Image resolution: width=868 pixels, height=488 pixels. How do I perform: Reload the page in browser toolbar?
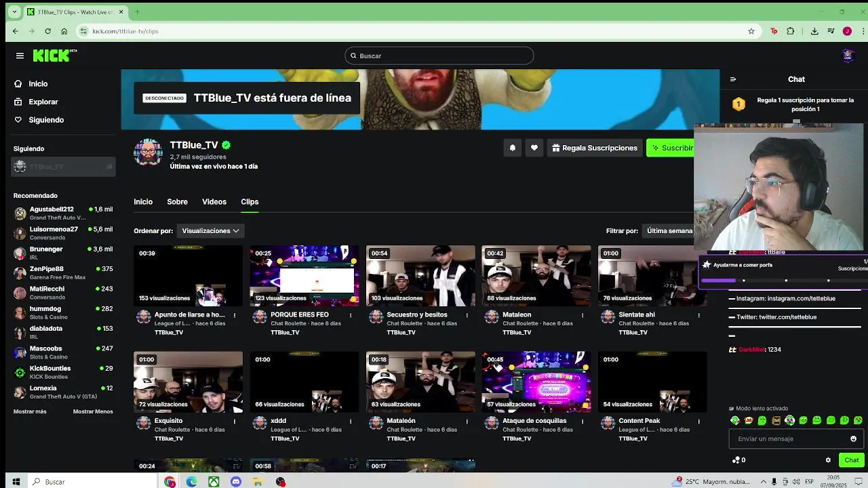coord(47,31)
